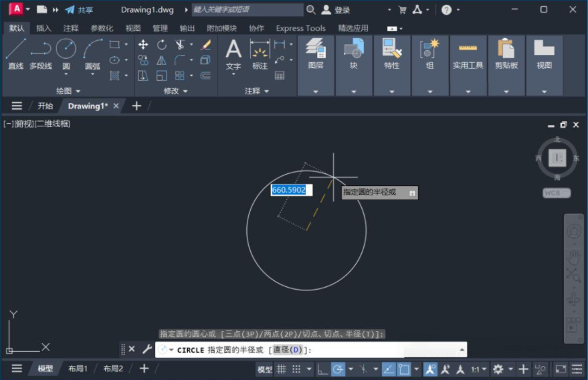
Task: Click the Erase tool icon
Action: tap(205, 45)
